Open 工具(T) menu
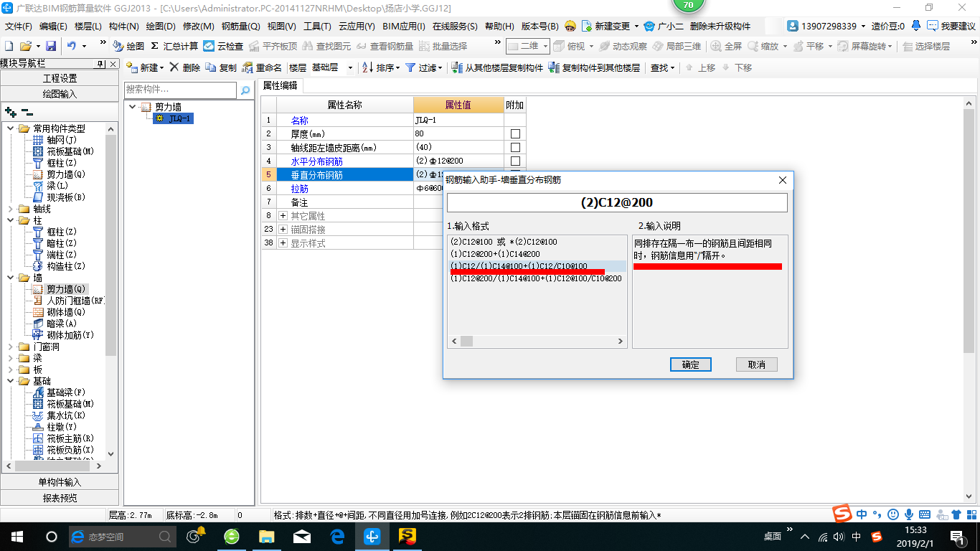 tap(317, 26)
